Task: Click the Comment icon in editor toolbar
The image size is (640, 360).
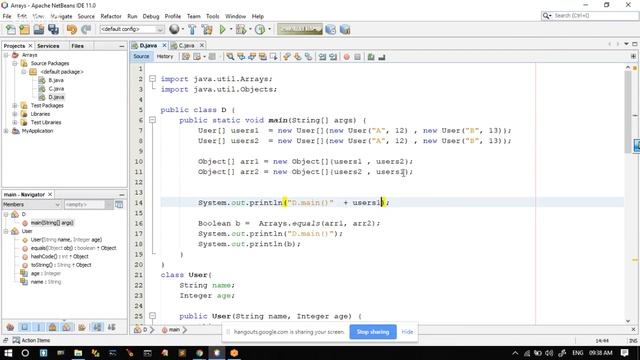Action: point(371,57)
